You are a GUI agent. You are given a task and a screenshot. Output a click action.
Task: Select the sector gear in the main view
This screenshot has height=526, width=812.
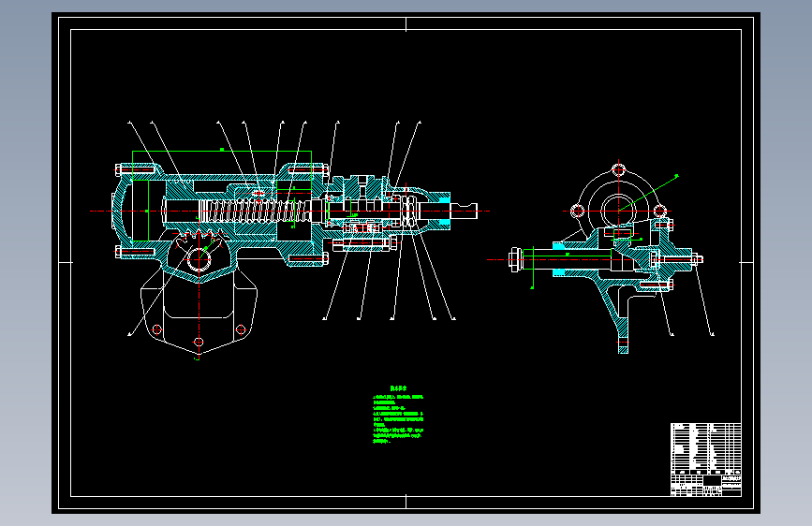tap(199, 255)
